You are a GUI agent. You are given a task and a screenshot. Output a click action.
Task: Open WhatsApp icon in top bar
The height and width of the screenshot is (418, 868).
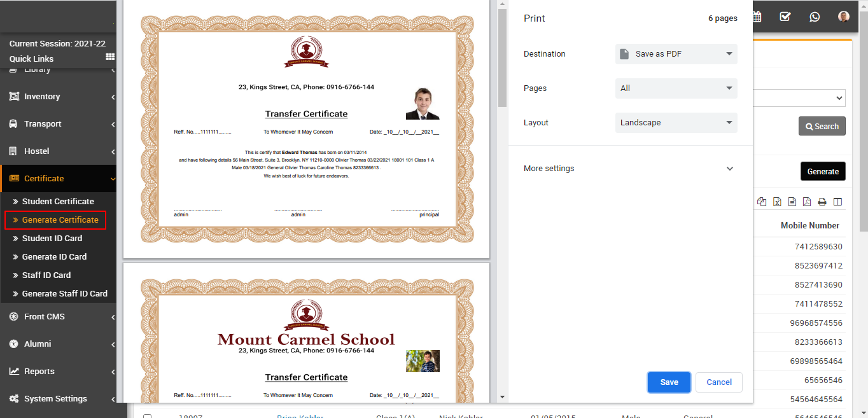[815, 17]
